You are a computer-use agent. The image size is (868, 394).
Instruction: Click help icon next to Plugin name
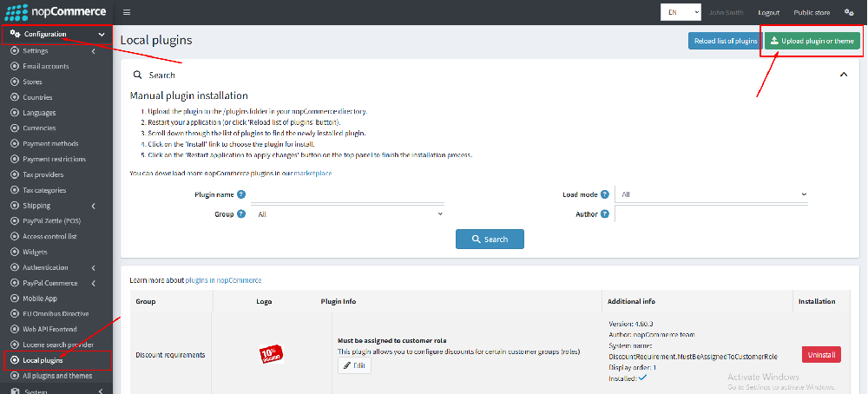click(241, 195)
